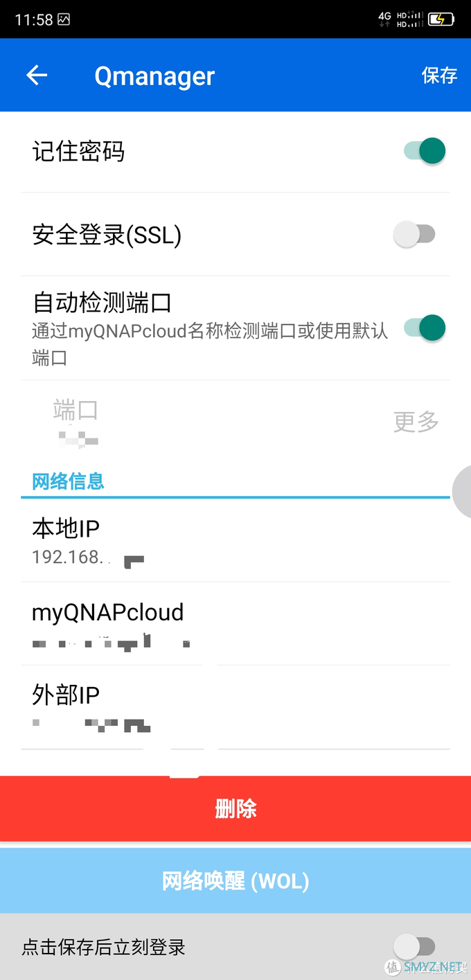Tap the 4G signal indicator
Image resolution: width=471 pixels, height=980 pixels.
(x=385, y=19)
